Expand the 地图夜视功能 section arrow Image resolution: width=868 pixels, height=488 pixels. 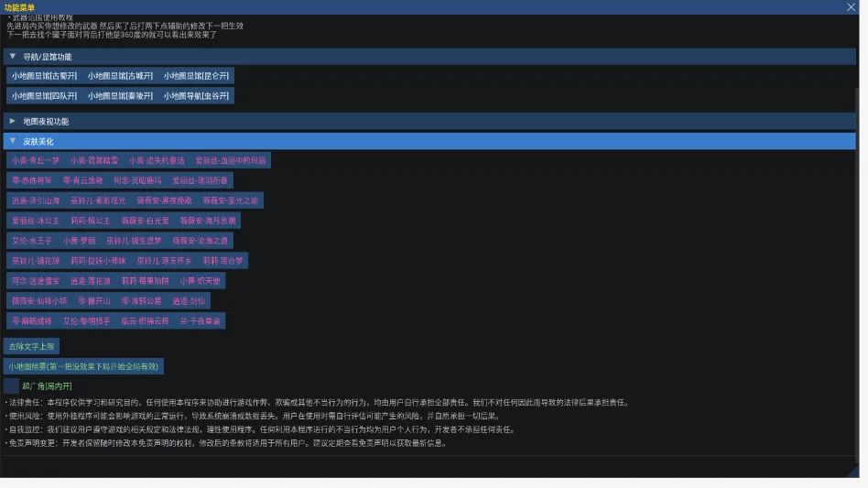click(x=12, y=121)
